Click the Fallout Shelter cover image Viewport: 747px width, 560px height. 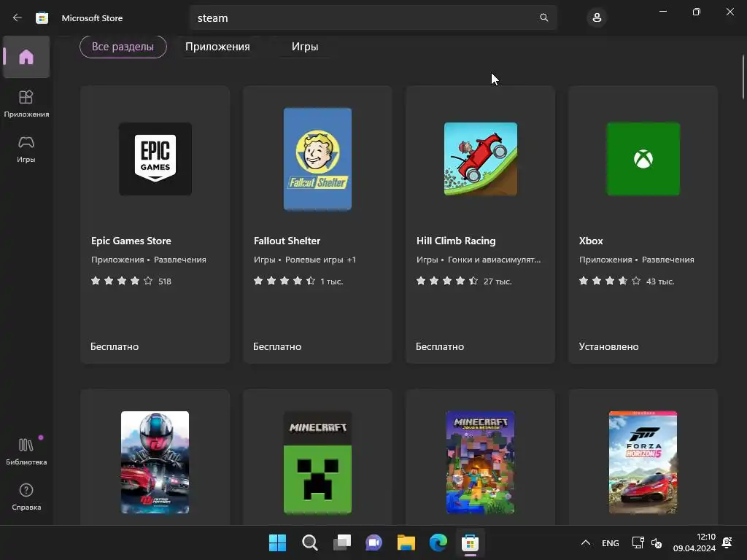[x=317, y=159]
